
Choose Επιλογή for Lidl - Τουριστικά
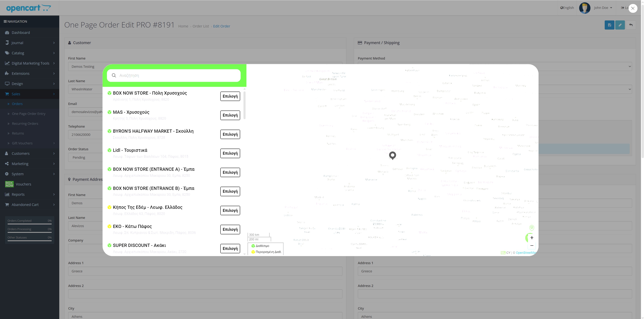[x=230, y=153]
